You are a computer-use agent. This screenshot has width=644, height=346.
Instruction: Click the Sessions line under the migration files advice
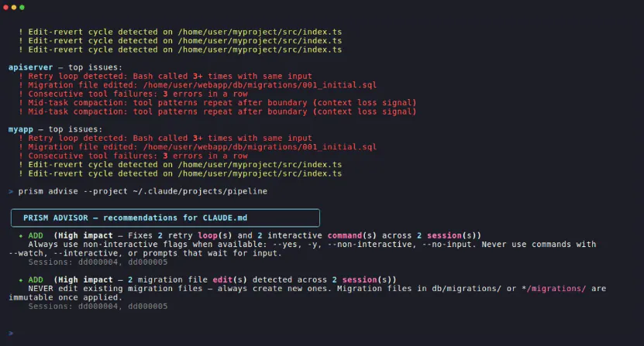click(x=98, y=307)
